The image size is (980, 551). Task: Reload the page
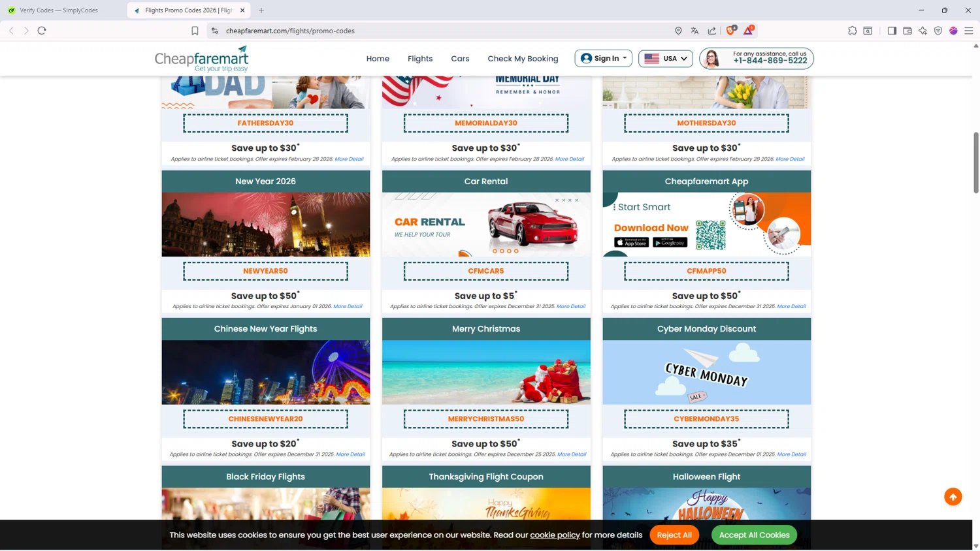(x=42, y=31)
